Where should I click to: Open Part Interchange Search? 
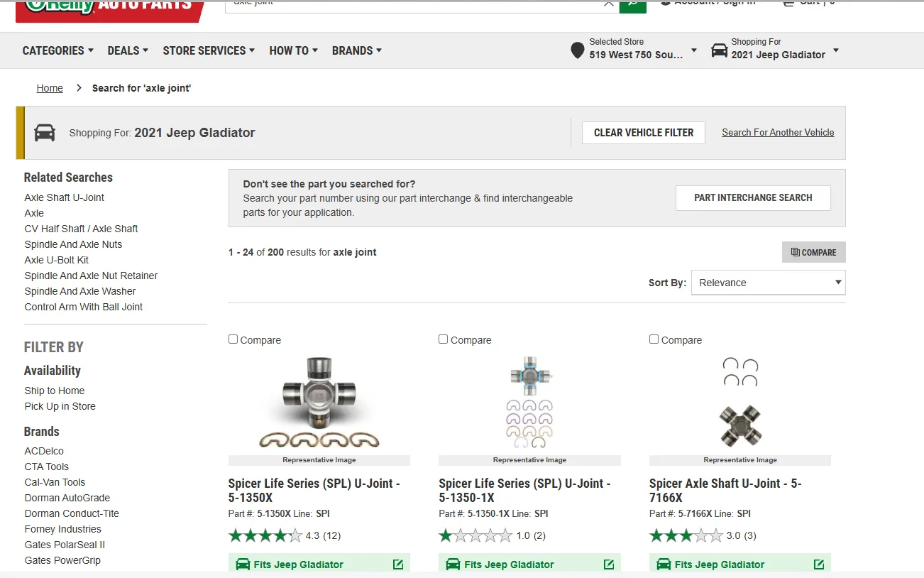(753, 198)
